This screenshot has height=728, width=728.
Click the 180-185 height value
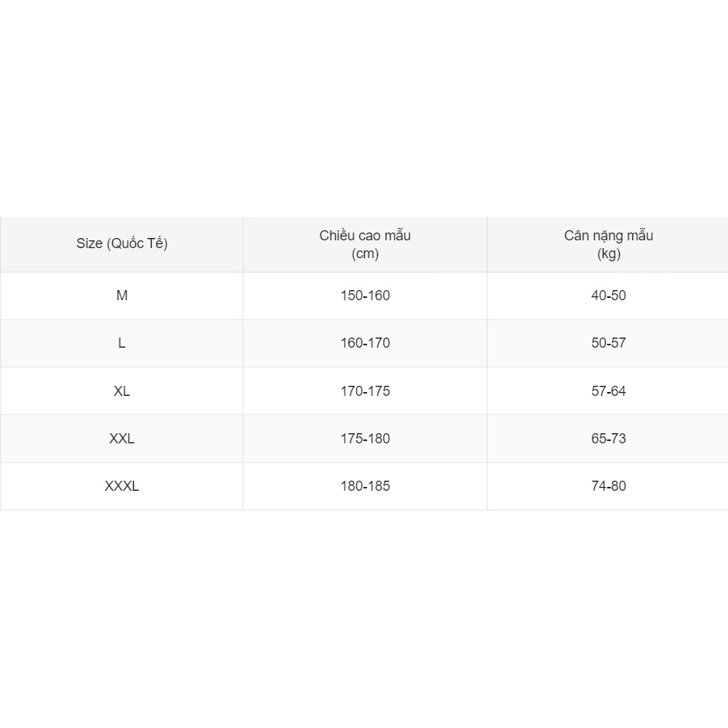[365, 486]
